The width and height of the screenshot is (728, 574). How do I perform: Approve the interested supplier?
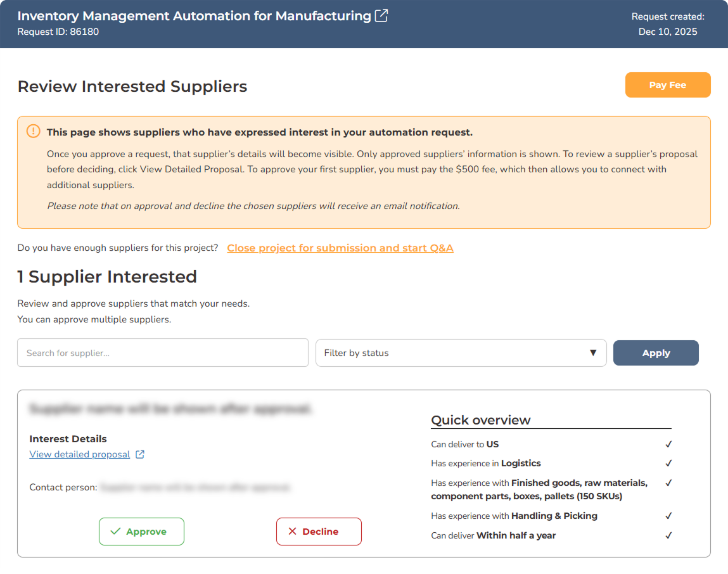pos(141,532)
